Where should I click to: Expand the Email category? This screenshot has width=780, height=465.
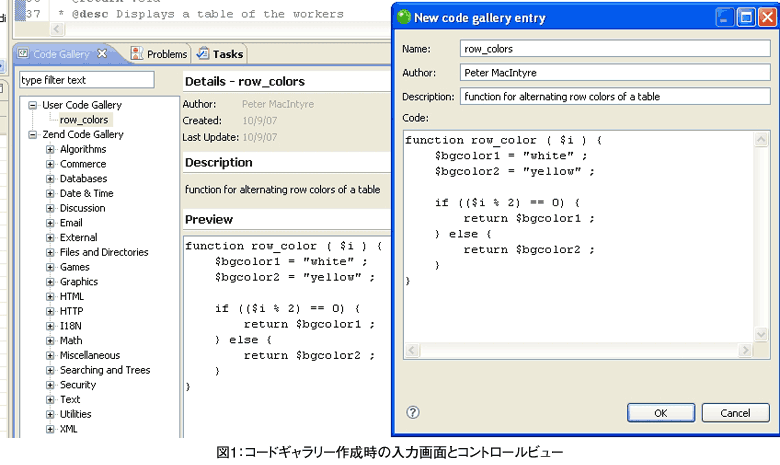pyautogui.click(x=50, y=223)
